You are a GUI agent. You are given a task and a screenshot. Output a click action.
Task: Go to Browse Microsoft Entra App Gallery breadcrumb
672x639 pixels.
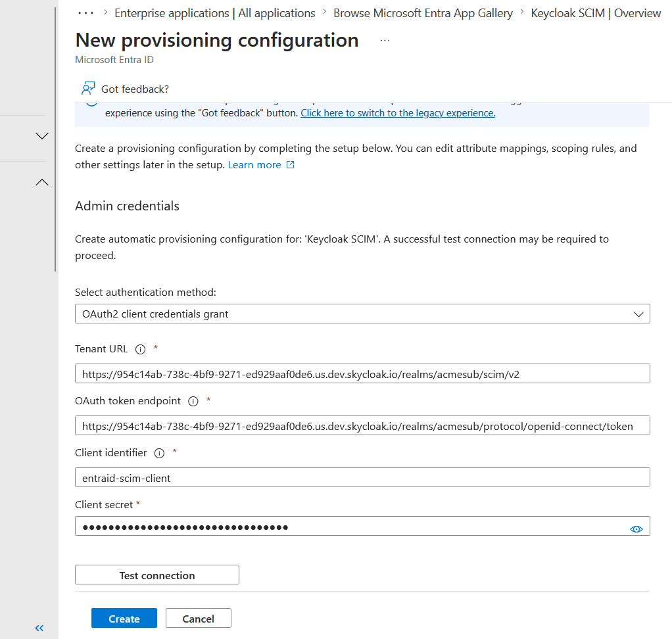pyautogui.click(x=423, y=13)
